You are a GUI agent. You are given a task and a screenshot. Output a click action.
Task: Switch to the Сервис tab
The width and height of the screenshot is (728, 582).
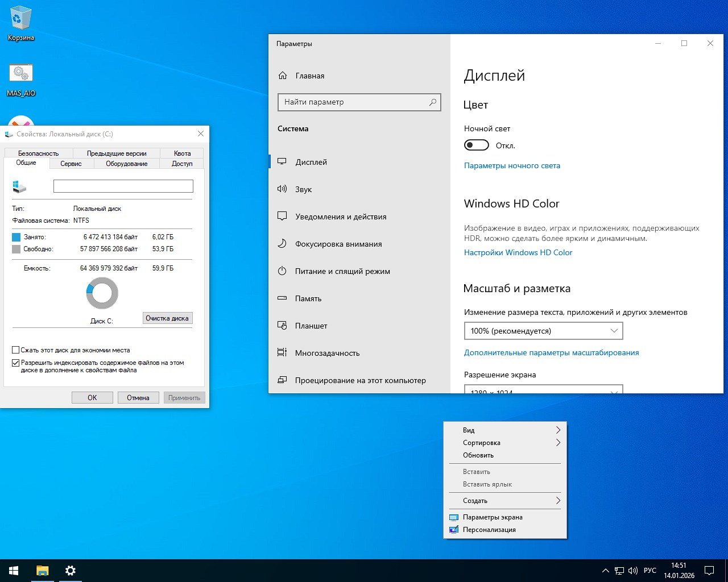coord(70,163)
